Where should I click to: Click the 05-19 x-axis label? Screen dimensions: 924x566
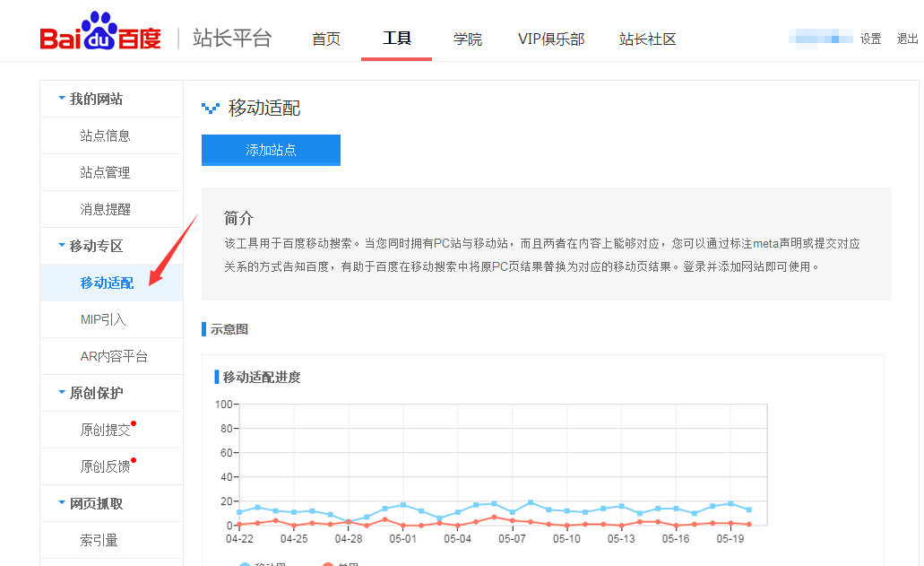730,539
